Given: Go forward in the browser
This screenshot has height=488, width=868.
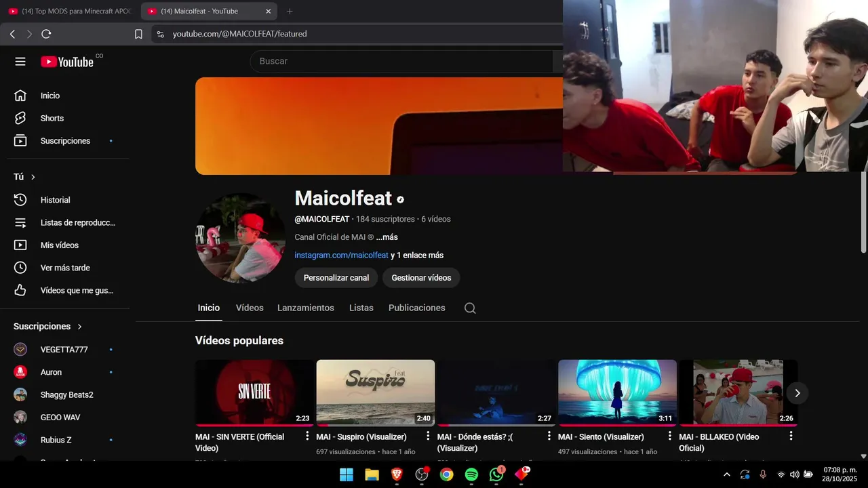Looking at the screenshot, I should 29,34.
